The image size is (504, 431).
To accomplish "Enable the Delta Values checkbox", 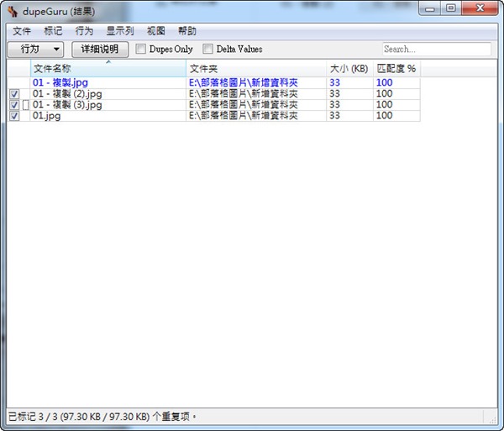I will point(207,49).
